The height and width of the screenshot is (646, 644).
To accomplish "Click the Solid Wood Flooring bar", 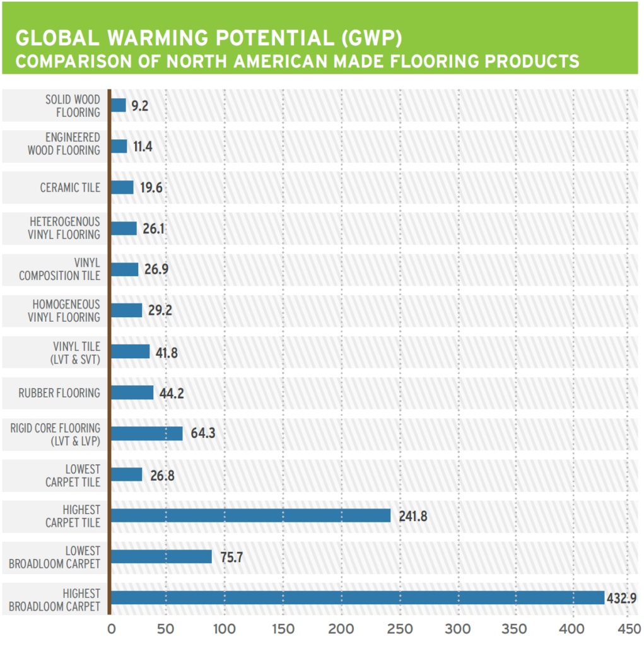I will point(118,105).
